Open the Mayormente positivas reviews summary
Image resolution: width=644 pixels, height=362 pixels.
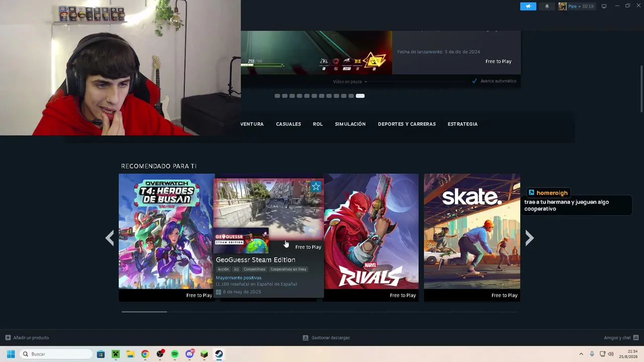point(238,278)
